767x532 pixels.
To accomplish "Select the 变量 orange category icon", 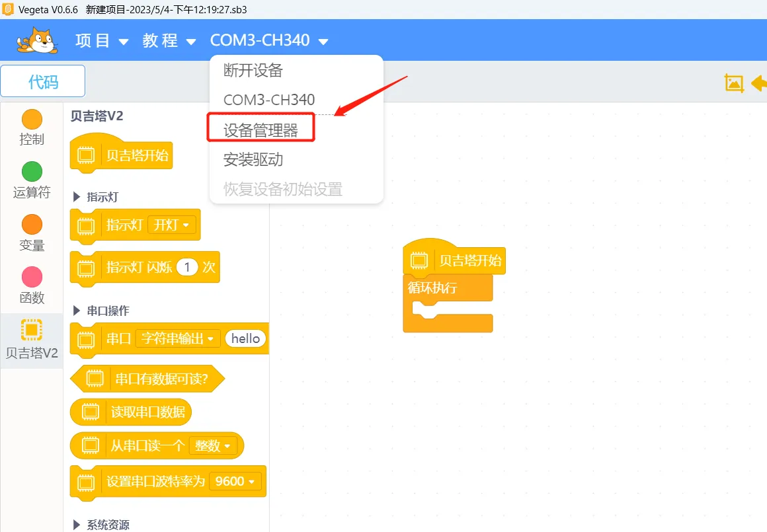I will pos(32,225).
